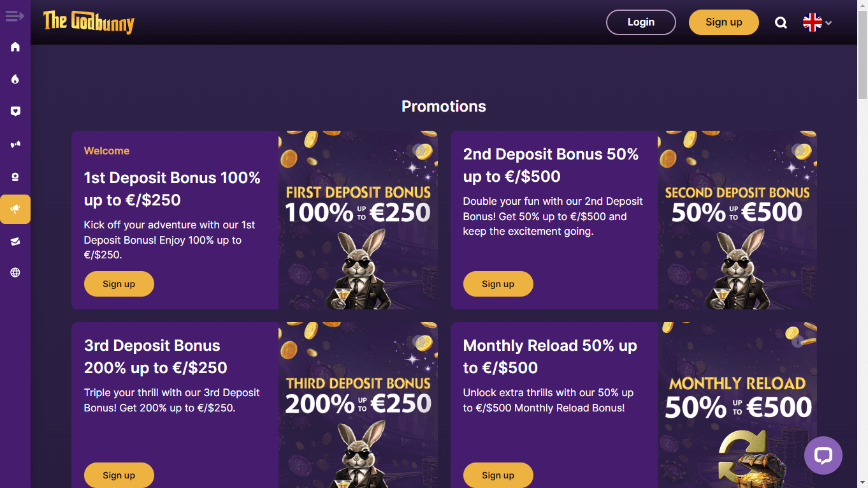Open the live chat bubble
This screenshot has width=868, height=488.
[823, 455]
